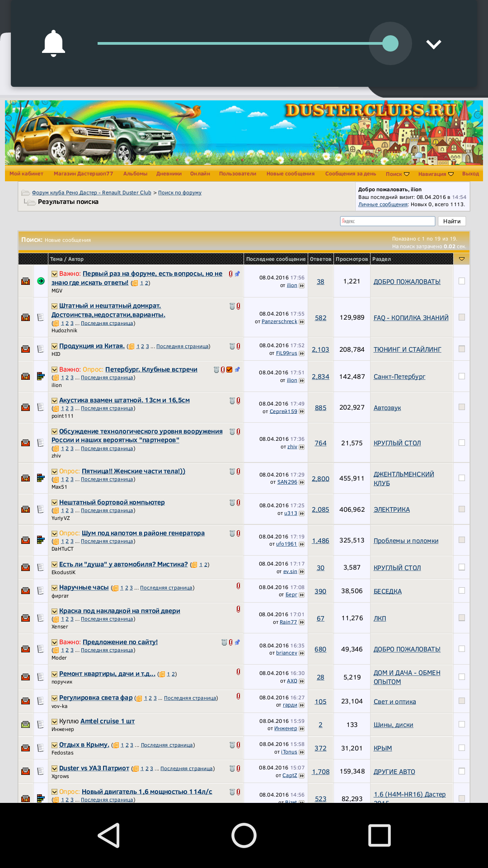Open thread Duster vs УАЗ Патриот
Image resolution: width=488 pixels, height=868 pixels.
coord(94,768)
